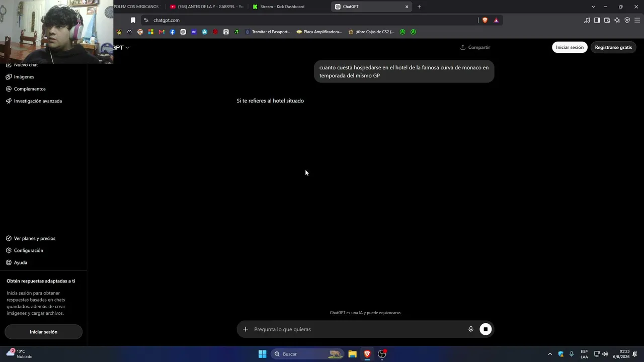Stop the response with the stop button
644x362 pixels.
486,329
